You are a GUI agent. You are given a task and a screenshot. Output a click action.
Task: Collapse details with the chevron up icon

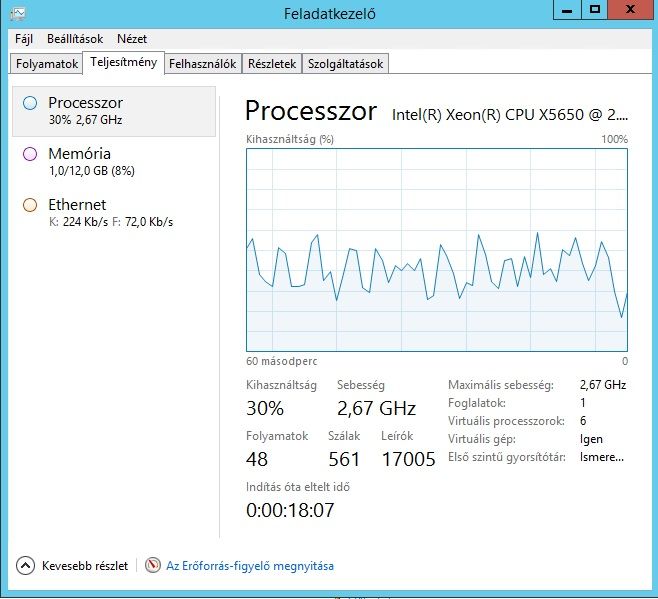coord(26,565)
